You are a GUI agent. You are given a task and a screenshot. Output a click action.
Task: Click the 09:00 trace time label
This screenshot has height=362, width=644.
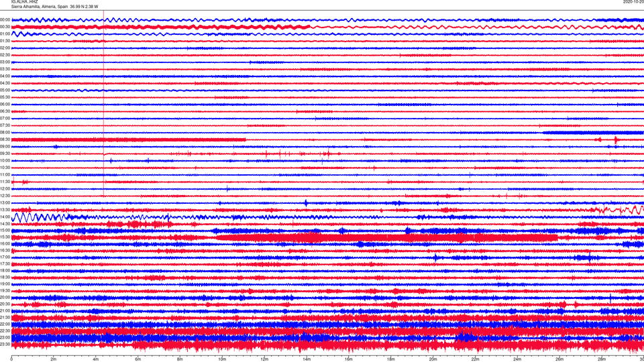point(5,147)
